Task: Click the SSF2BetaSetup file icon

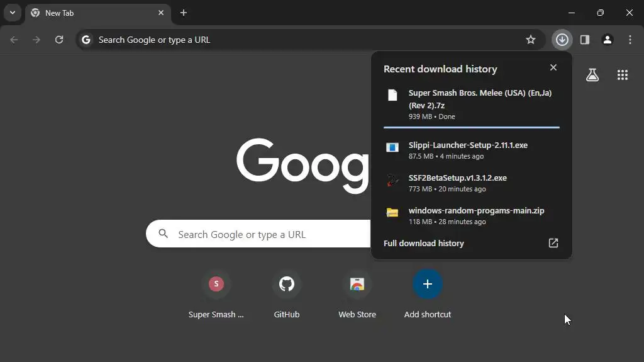Action: coord(392,180)
